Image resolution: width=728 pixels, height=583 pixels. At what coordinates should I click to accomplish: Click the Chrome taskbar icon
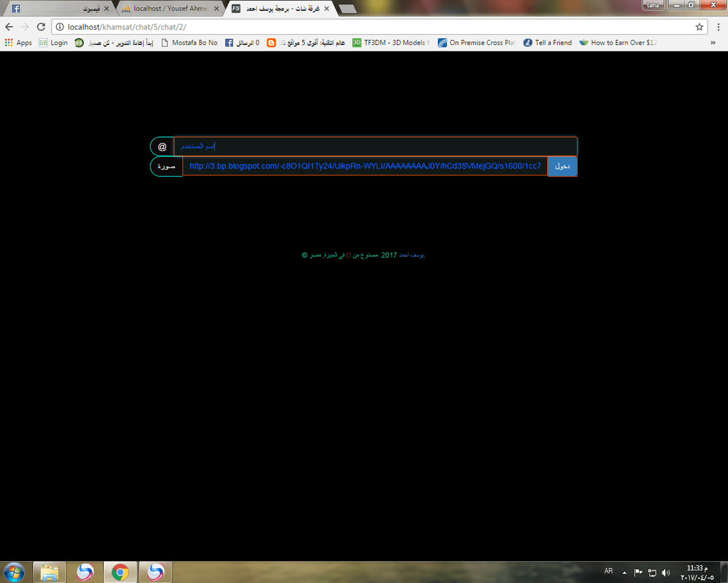point(120,572)
